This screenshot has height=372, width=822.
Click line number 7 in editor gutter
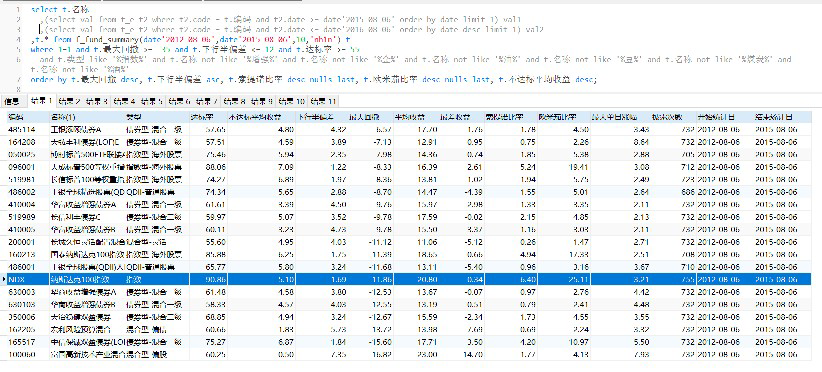[x=19, y=80]
